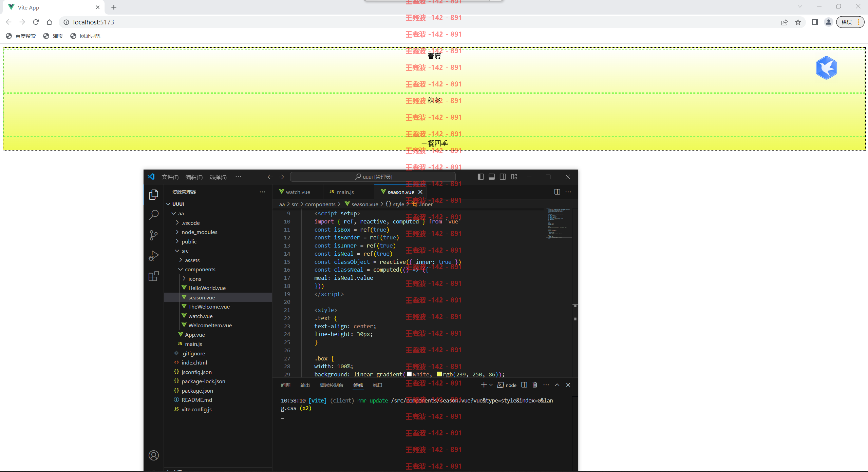Click the VS Code logo icon
Viewport: 868px width, 472px height.
coord(151,177)
